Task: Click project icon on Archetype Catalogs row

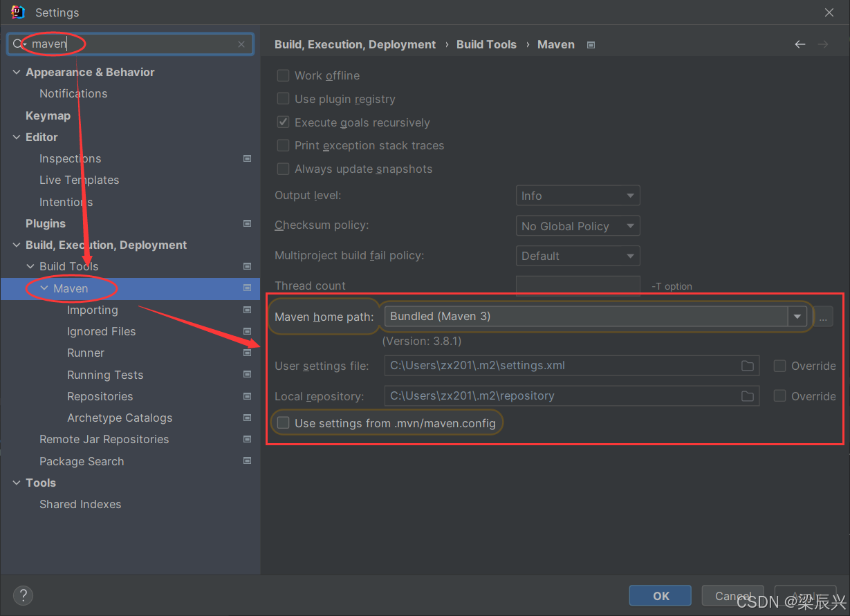Action: point(247,418)
